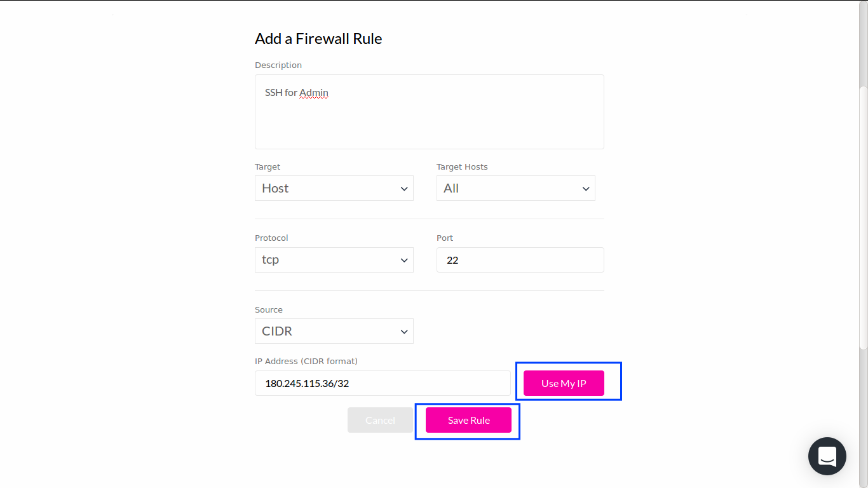This screenshot has width=868, height=488.
Task: Click the chevron on the Target Hosts selector
Action: pos(585,188)
